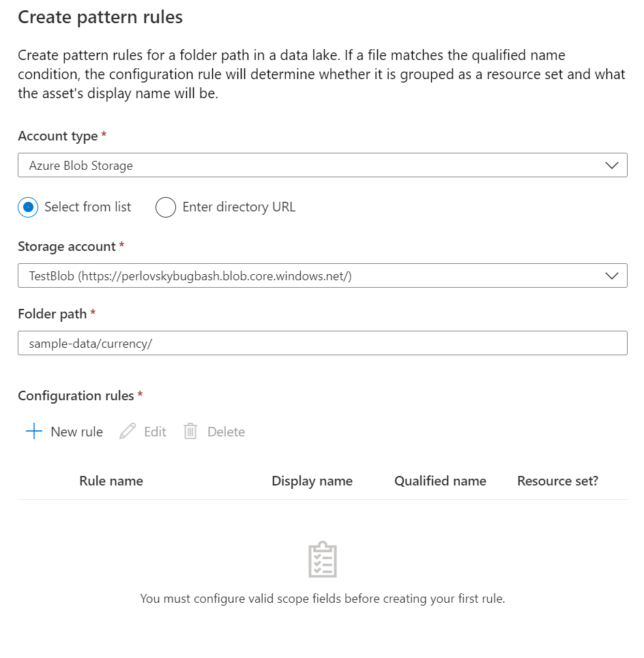
Task: Expand the Storage account TestBlob dropdown
Action: click(322, 275)
